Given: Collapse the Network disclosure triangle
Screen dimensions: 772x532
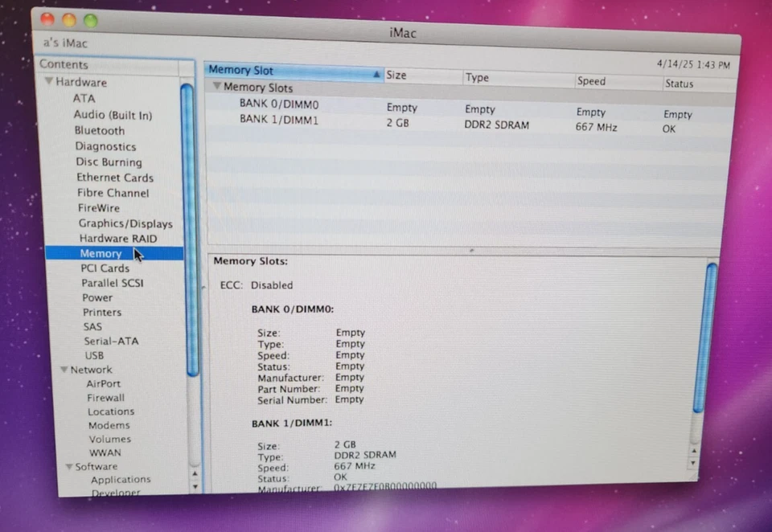Looking at the screenshot, I should (64, 369).
